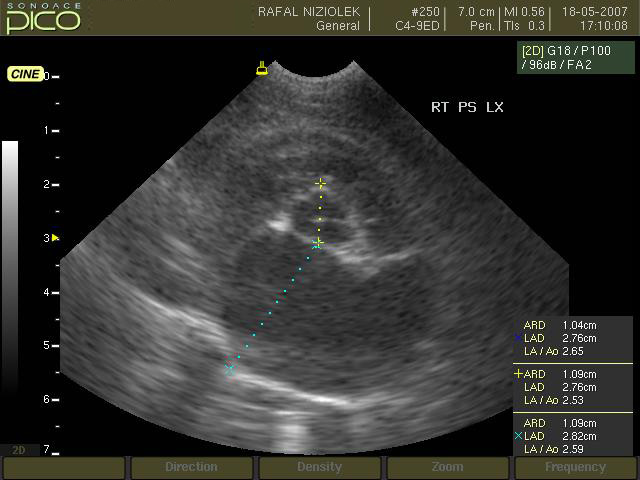This screenshot has height=480, width=640.
Task: Click the cyan X caliper at bottom
Action: [x=230, y=369]
